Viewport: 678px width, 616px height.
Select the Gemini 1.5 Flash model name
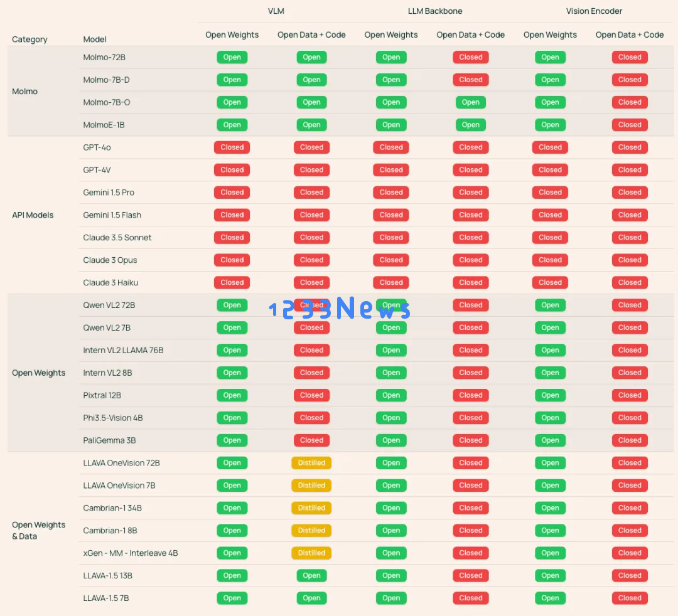112,215
